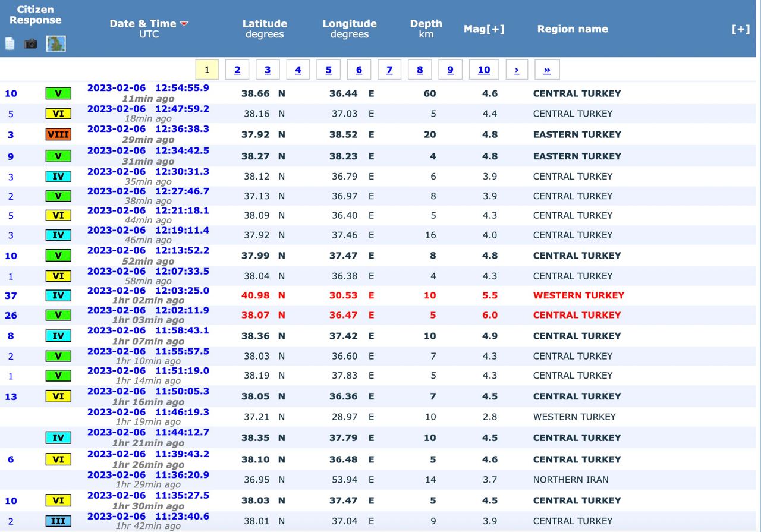Open the 2023-02-06 12:36:38.3 earthquake link
The width and height of the screenshot is (761, 532).
coord(148,129)
